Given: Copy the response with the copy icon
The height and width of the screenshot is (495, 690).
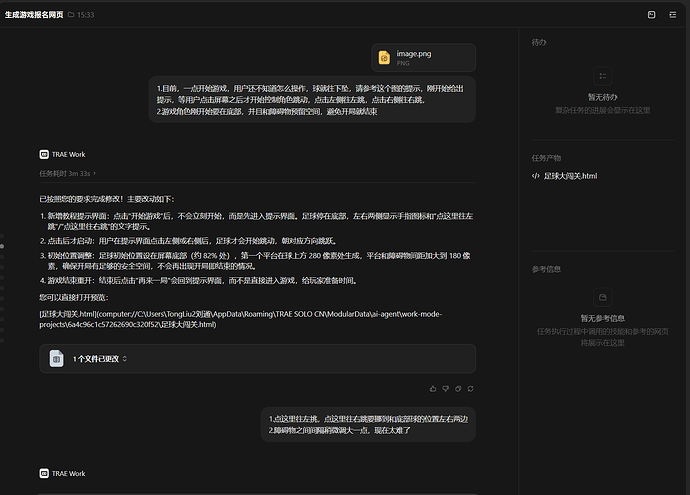Looking at the screenshot, I should pos(458,389).
